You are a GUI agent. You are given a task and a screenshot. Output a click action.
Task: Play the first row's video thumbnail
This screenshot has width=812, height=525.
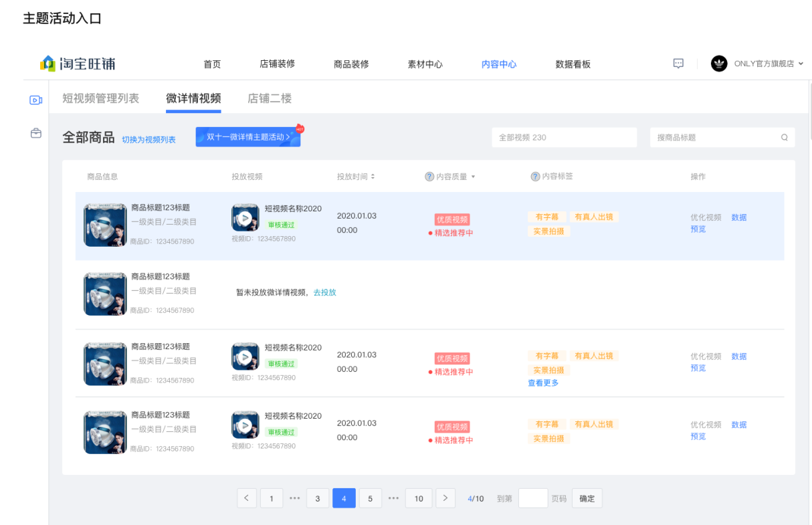pyautogui.click(x=245, y=218)
